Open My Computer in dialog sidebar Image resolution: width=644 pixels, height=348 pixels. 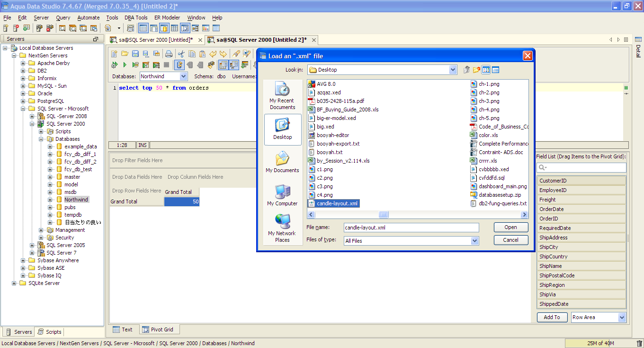click(x=282, y=195)
